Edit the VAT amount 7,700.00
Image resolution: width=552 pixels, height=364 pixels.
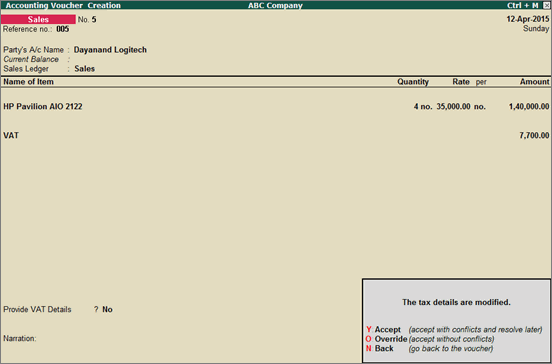pyautogui.click(x=534, y=135)
